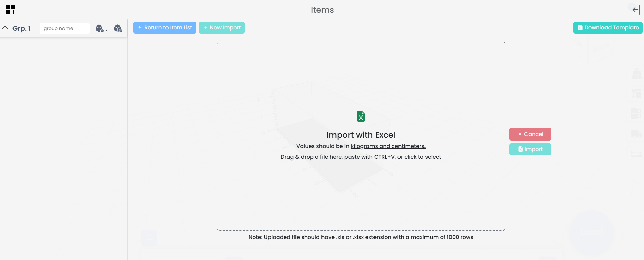Click the remove-item cube icon
The width and height of the screenshot is (644, 260).
[x=99, y=28]
